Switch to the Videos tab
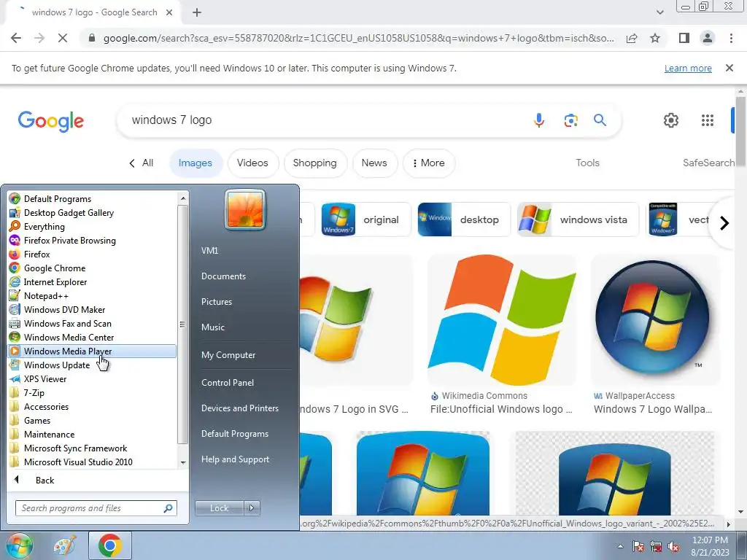 [x=252, y=163]
